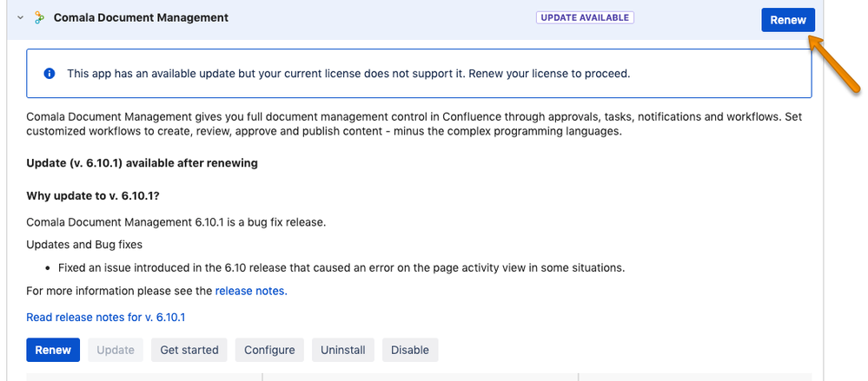Click 'Why update to v. 6.10.1?' heading
The width and height of the screenshot is (868, 381).
pyautogui.click(x=93, y=196)
